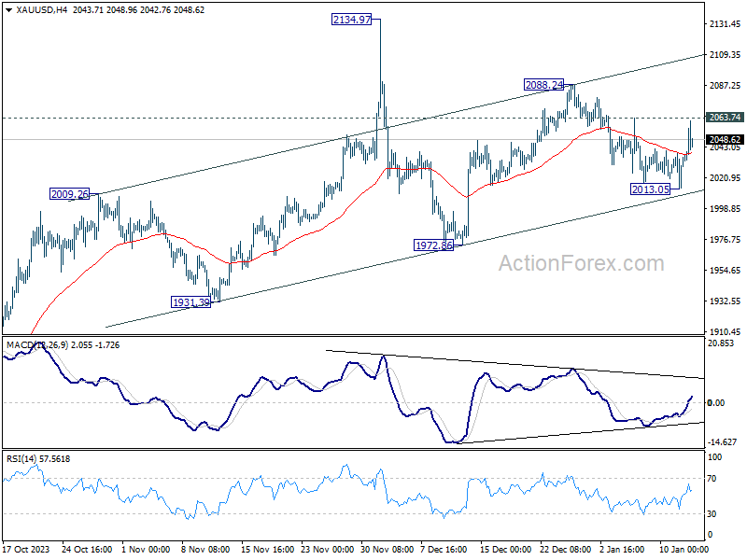Click the 15 Dec 00:00 date label
This screenshot has width=747, height=560.
[x=505, y=549]
